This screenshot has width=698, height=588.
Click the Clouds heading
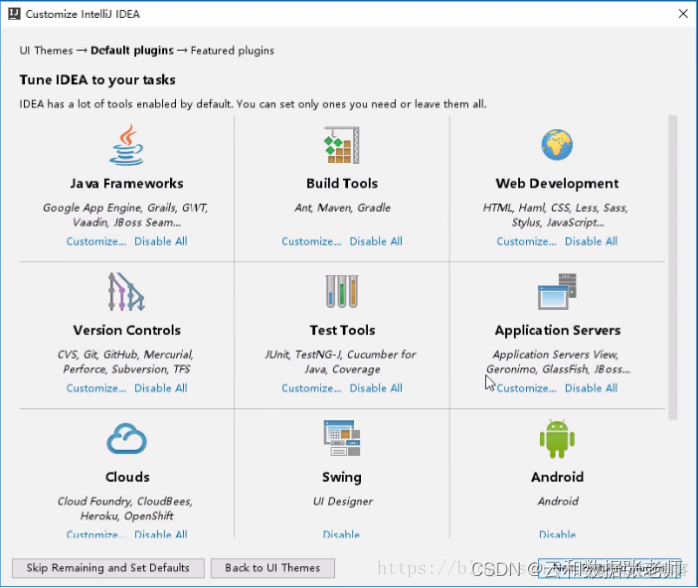tap(127, 477)
